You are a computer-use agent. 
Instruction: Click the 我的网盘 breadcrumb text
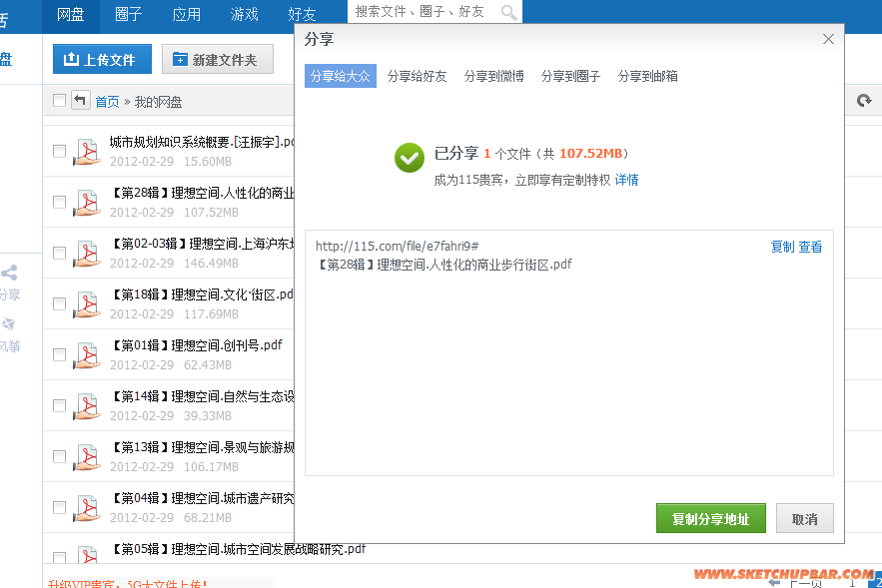pos(158,102)
